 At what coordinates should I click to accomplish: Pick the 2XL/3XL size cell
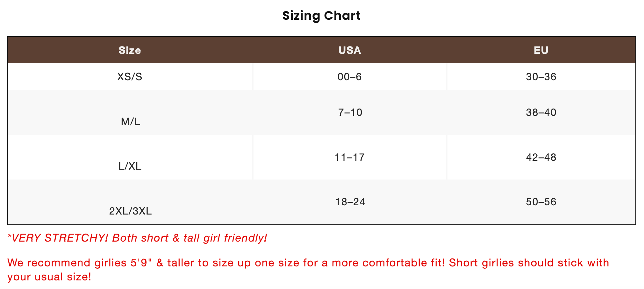pos(130,211)
